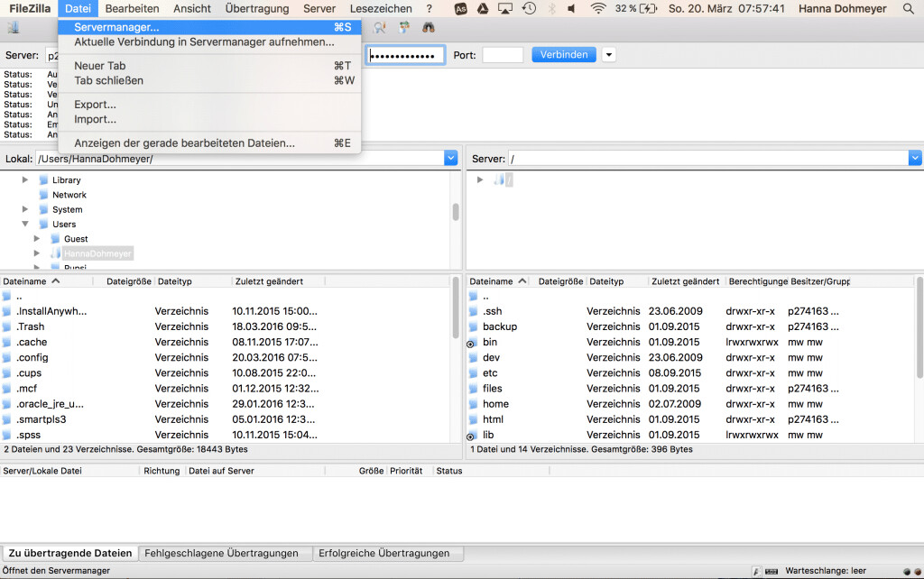Click local tree vertical scrollbar
Screen dimensions: 924x579
pyautogui.click(x=456, y=211)
